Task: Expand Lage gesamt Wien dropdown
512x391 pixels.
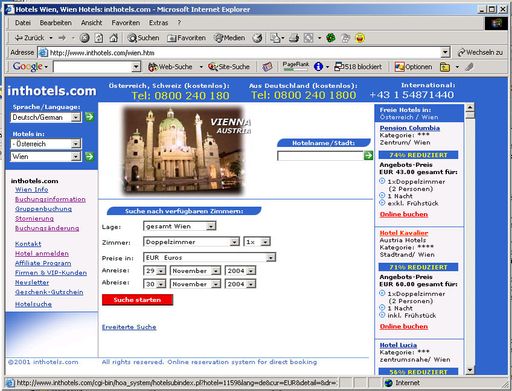Action: point(211,226)
